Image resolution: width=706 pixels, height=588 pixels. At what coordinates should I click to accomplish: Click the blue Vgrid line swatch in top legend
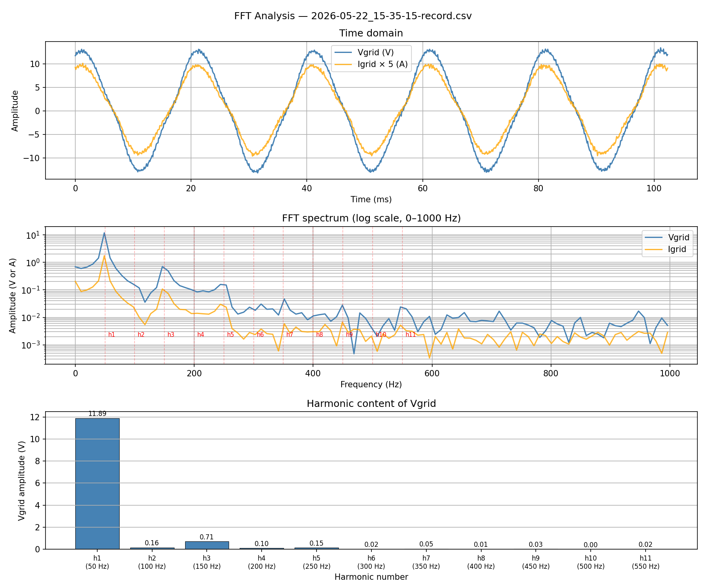click(x=344, y=53)
